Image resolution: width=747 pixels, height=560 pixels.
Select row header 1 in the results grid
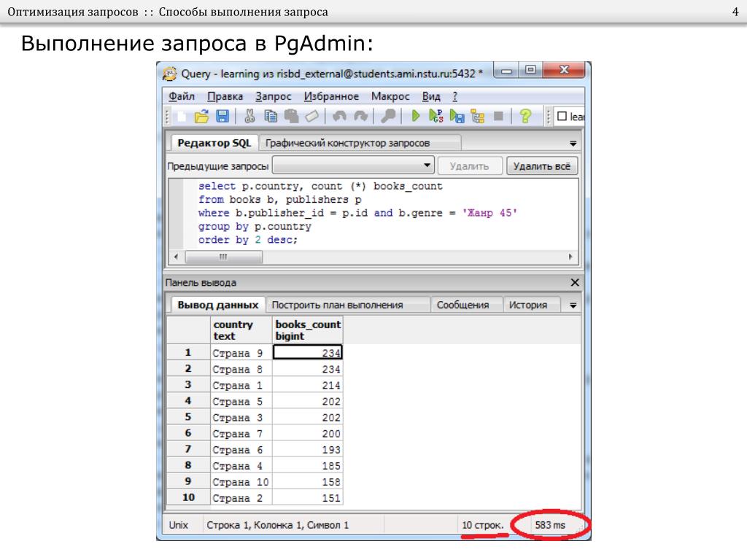188,352
